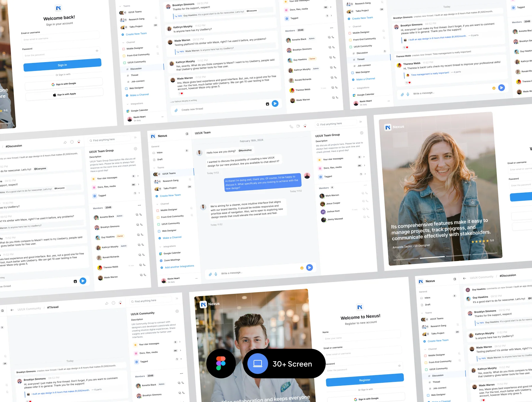The width and height of the screenshot is (532, 402).
Task: Toggle sidebar collapse icon next to Nexus title
Action: point(187,134)
